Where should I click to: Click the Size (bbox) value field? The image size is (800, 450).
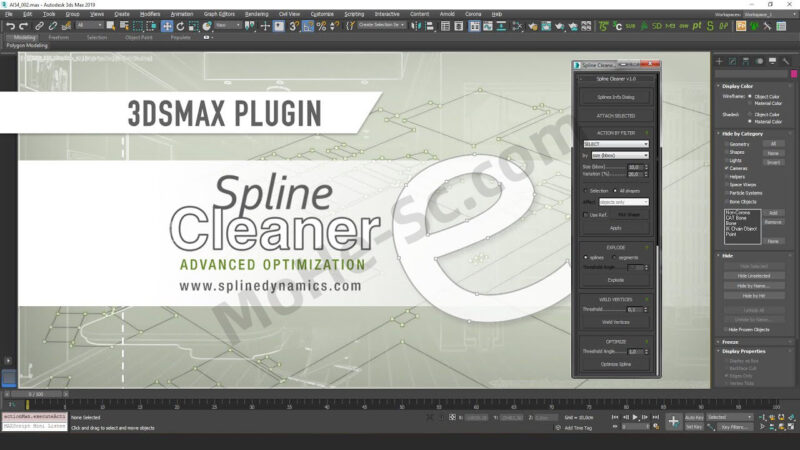pyautogui.click(x=634, y=167)
